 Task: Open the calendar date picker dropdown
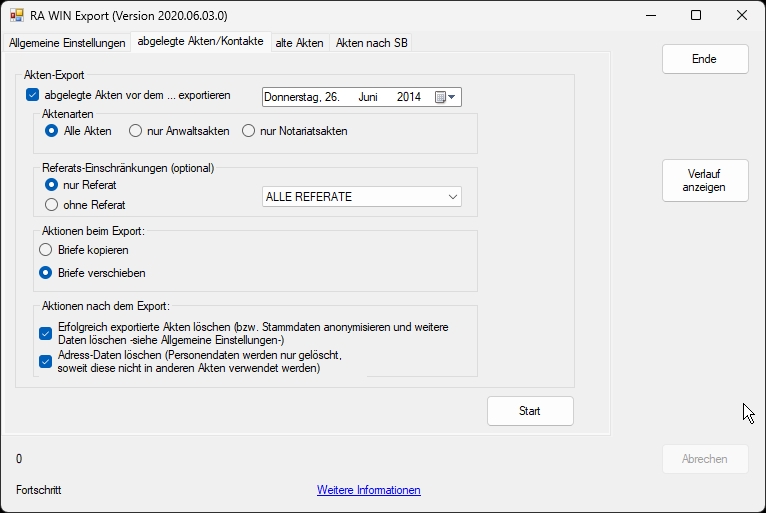(x=446, y=97)
